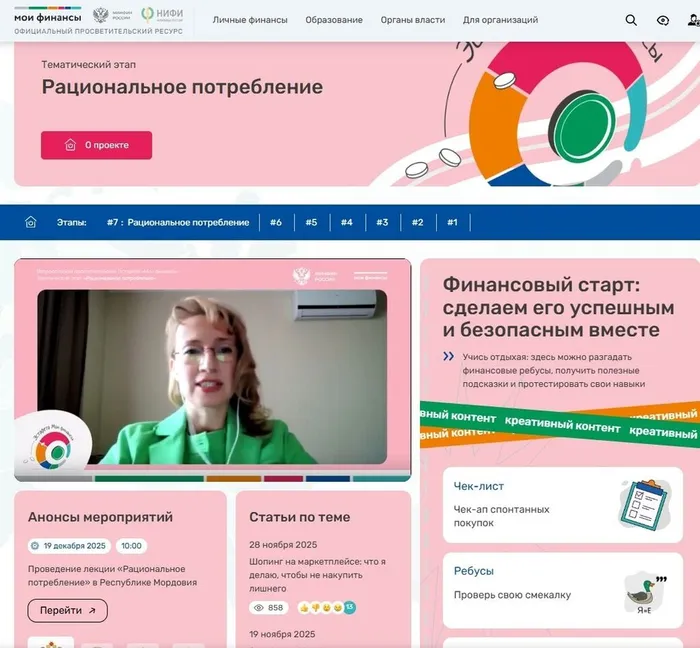Click the thumbs-up reaction emoji
700x648 pixels.
[304, 607]
